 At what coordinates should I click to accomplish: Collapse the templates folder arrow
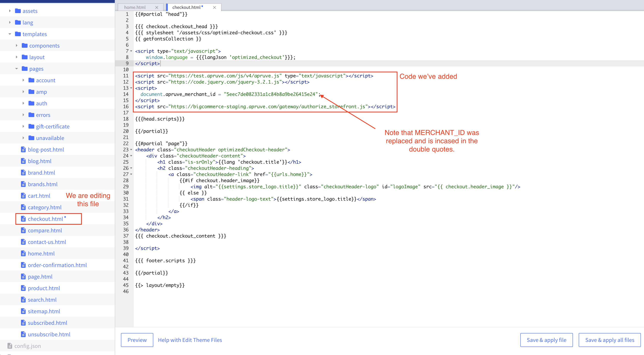[10, 34]
